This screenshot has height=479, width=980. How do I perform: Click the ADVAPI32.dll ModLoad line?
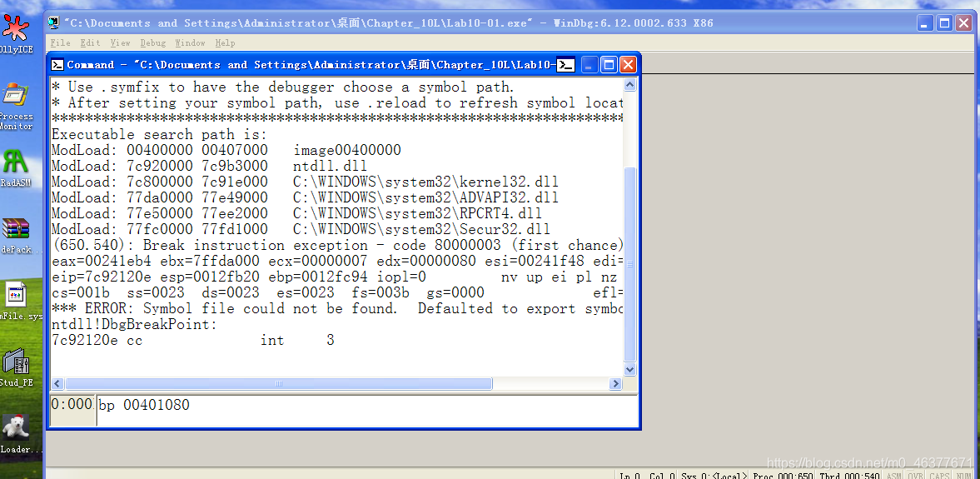pyautogui.click(x=305, y=197)
